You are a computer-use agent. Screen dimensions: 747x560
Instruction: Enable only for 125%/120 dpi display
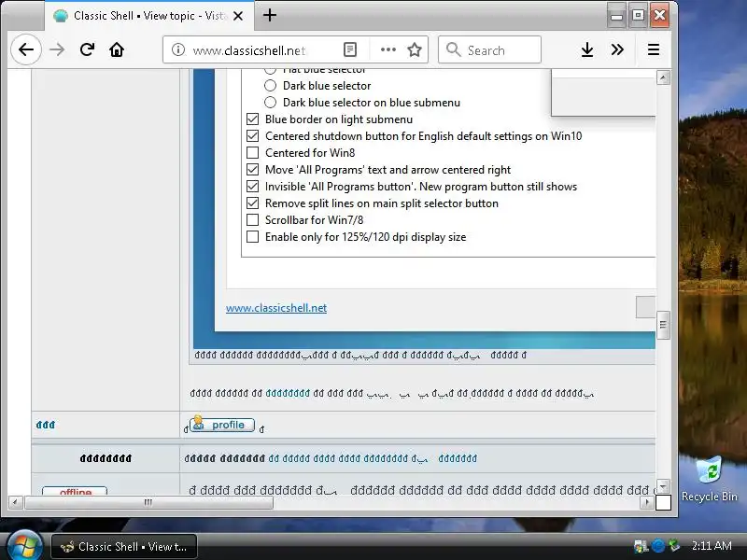point(252,237)
